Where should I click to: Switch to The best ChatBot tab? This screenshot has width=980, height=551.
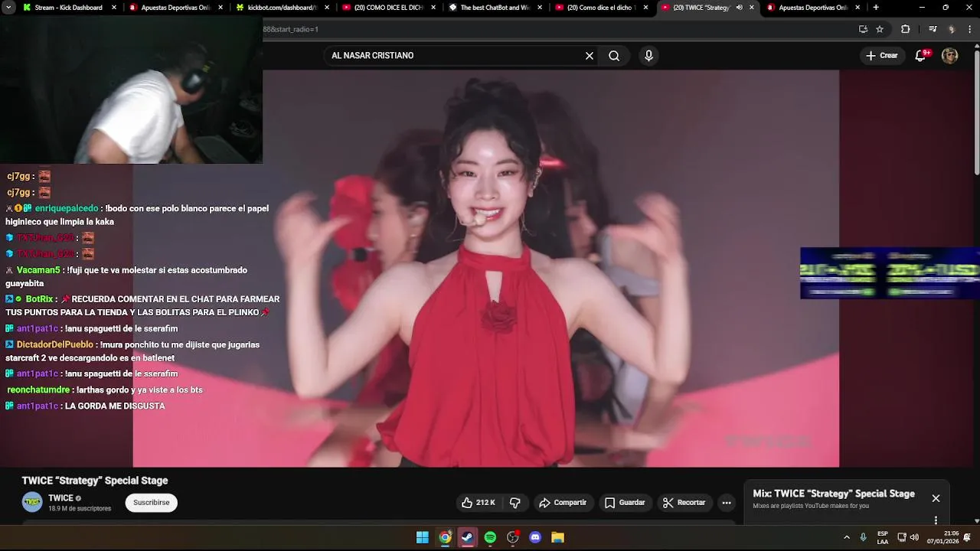click(495, 8)
